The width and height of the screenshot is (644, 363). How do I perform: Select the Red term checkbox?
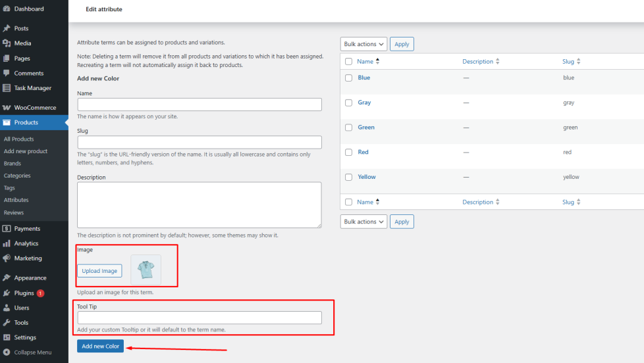(348, 152)
